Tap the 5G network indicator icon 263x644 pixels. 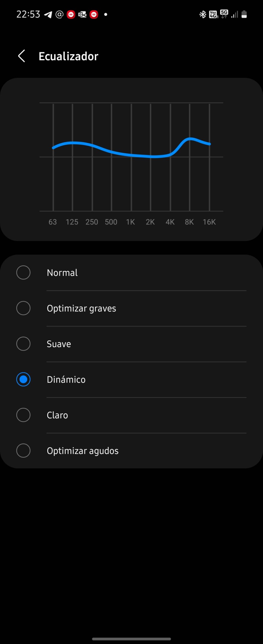pos(224,14)
